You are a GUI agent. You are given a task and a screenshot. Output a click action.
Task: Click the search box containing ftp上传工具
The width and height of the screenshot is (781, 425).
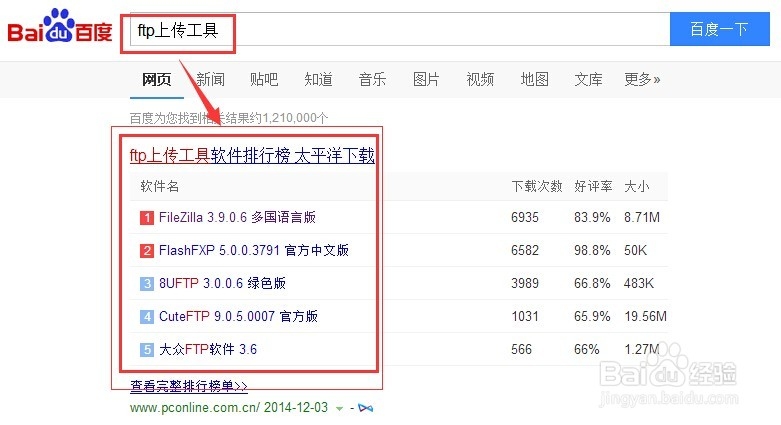(x=400, y=30)
